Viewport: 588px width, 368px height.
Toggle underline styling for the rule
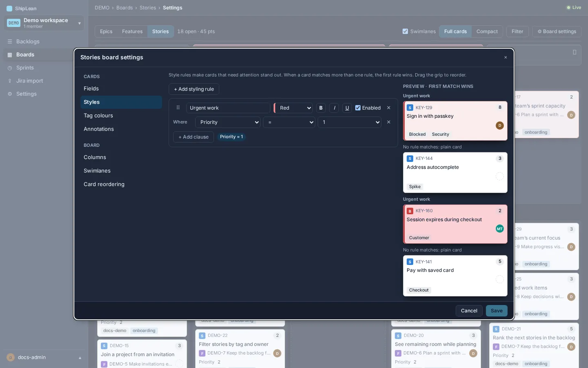point(347,108)
